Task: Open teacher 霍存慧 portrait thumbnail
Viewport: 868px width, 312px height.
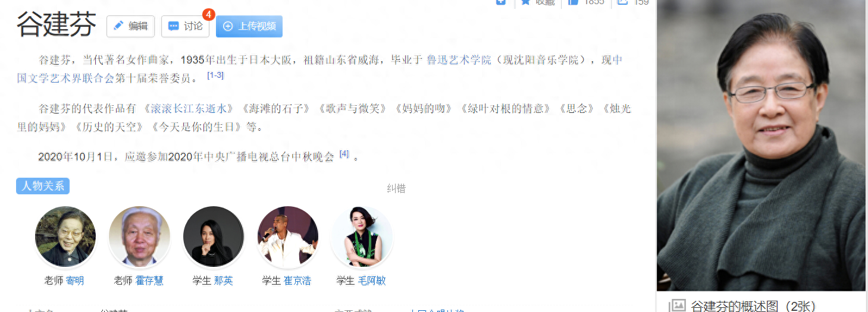Action: click(x=139, y=237)
